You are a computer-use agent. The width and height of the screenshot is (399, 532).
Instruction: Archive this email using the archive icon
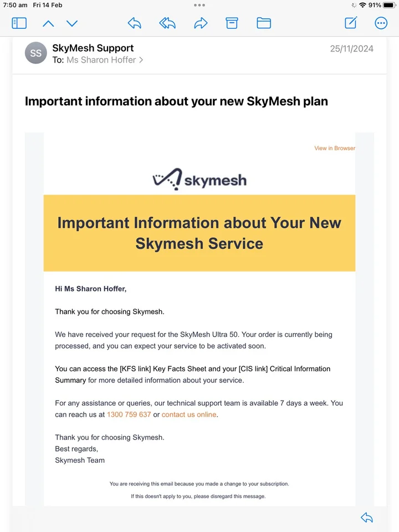(x=232, y=23)
